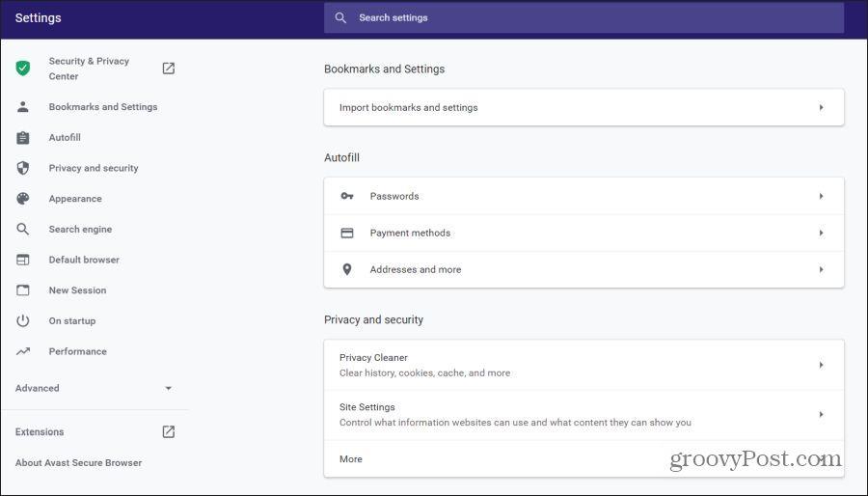Click the arrow at right of Payment methods
868x496 pixels.
[x=821, y=234]
